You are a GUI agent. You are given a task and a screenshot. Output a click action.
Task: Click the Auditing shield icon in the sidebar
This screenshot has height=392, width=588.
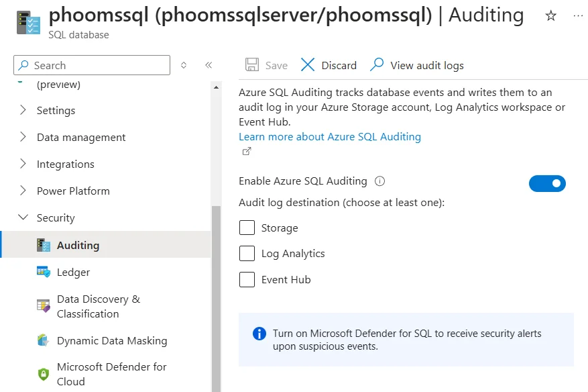tap(45, 245)
